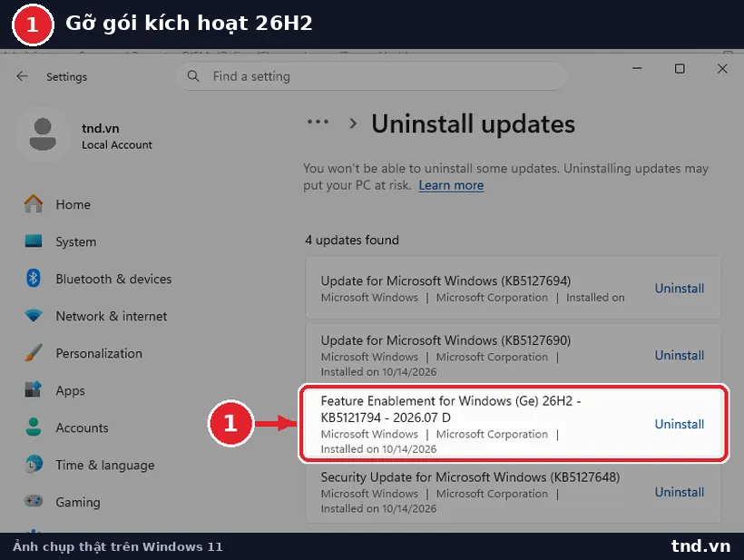Screen dimensions: 744x560
Task: Open Gaming settings
Action: tap(78, 502)
